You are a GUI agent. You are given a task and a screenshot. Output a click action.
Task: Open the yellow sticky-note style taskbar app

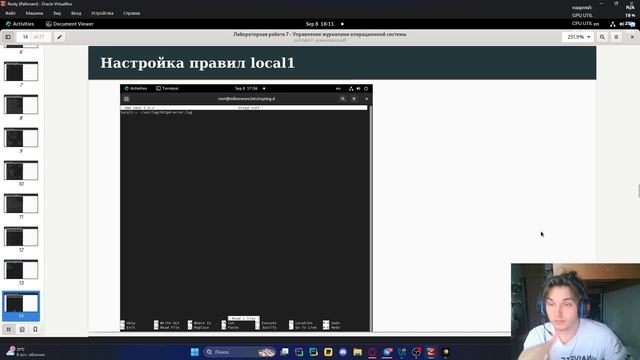point(328,352)
